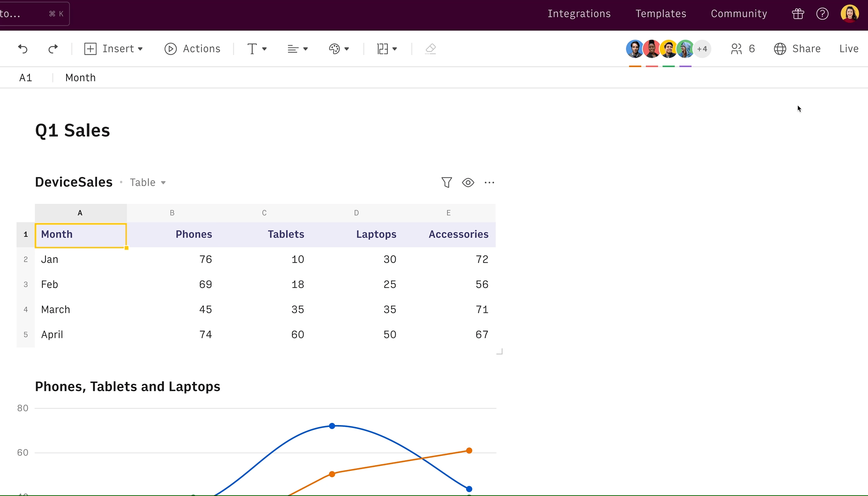Open the Integrations menu item

coord(579,14)
